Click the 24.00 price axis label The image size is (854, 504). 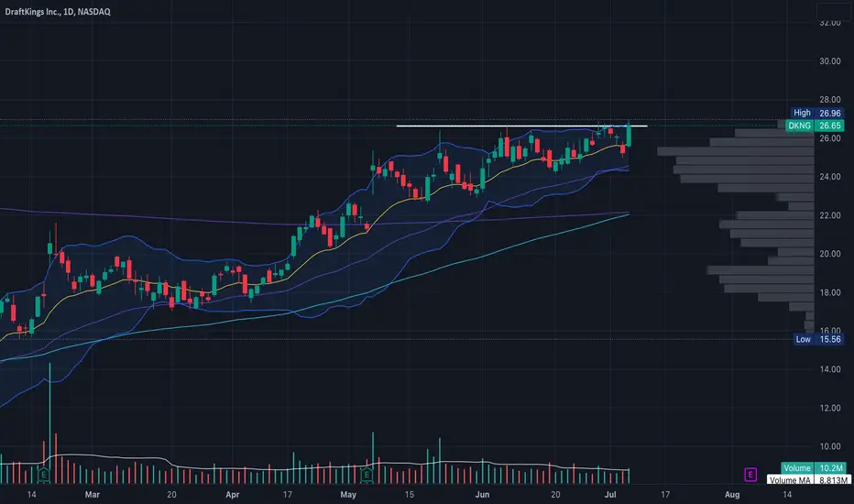[830, 177]
